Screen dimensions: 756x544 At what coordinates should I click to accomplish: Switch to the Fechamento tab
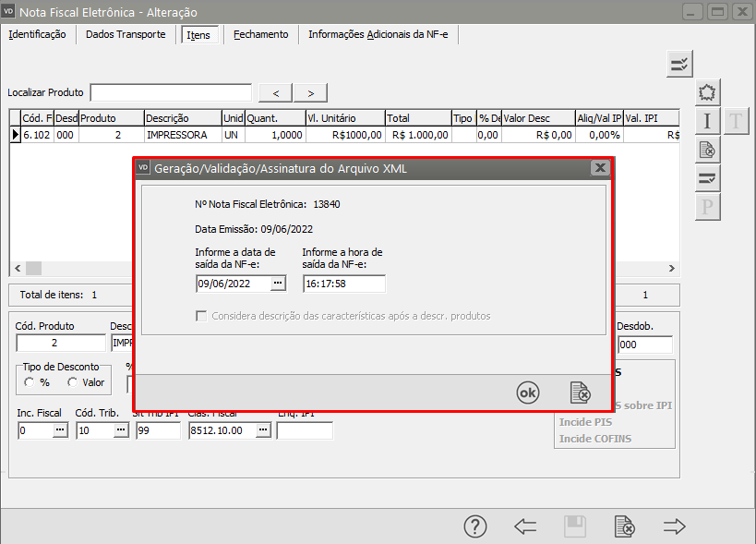[x=260, y=34]
